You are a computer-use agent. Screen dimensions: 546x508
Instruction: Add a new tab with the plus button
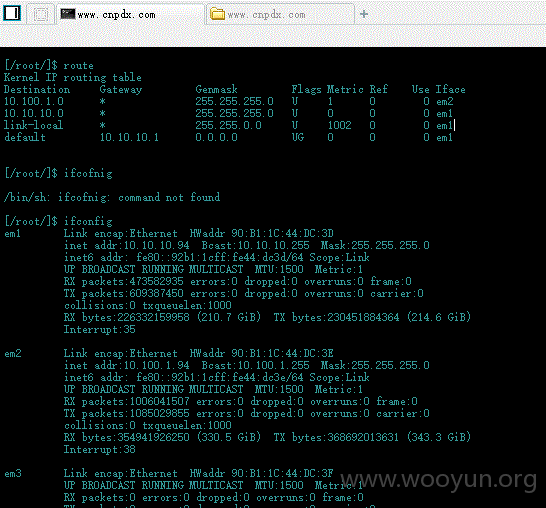coord(364,14)
